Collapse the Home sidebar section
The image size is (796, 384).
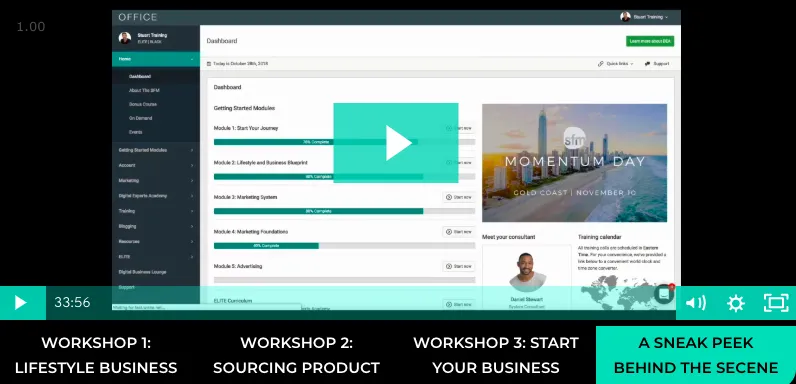click(x=156, y=59)
